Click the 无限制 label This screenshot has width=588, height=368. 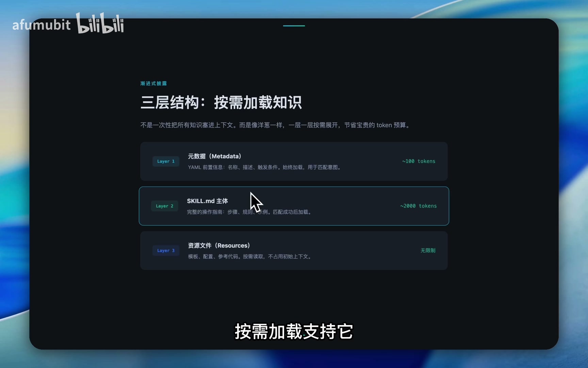tap(428, 250)
